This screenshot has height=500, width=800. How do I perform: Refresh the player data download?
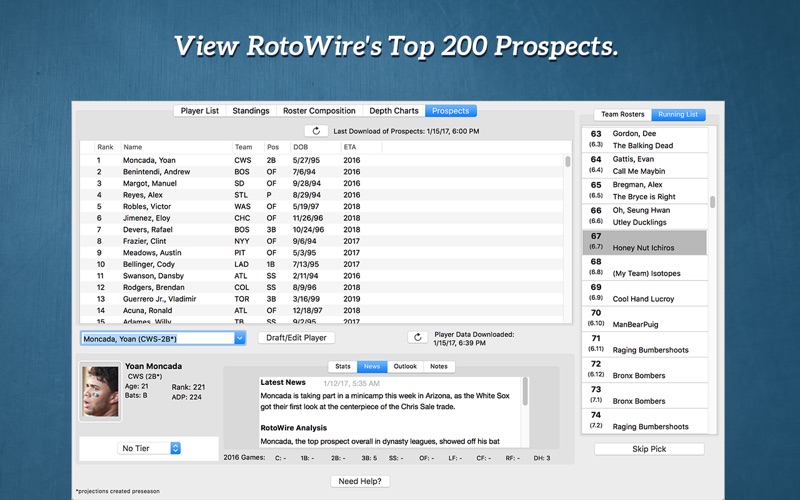click(x=417, y=337)
